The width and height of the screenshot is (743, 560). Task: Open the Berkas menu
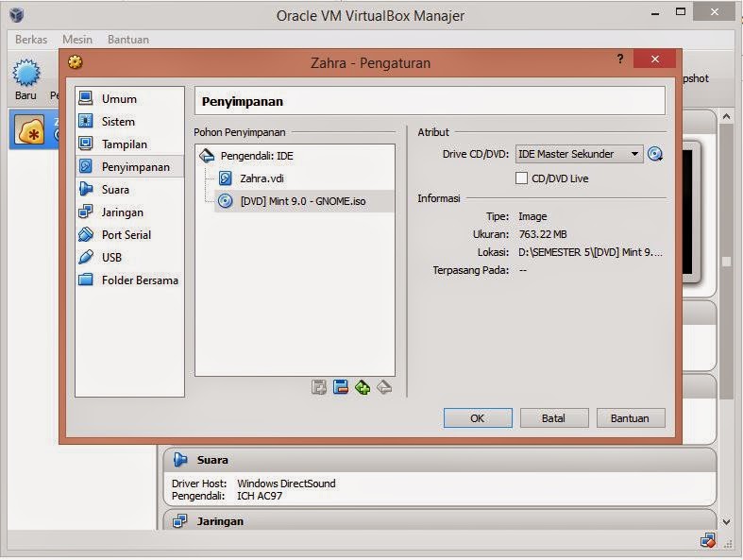(x=31, y=40)
